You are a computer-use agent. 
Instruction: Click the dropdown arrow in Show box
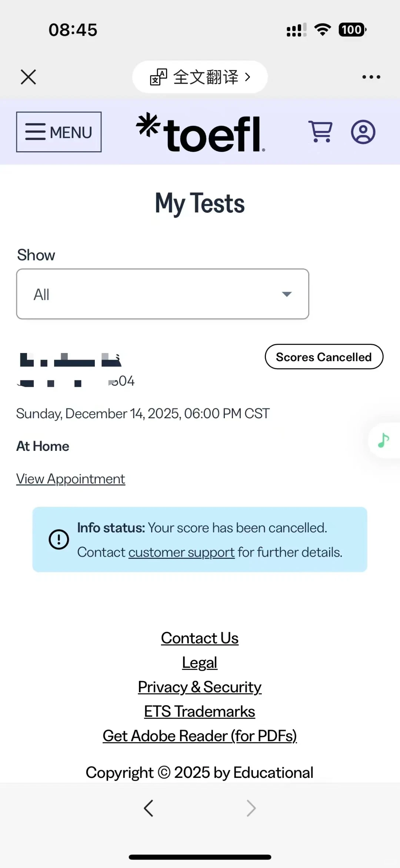click(287, 294)
